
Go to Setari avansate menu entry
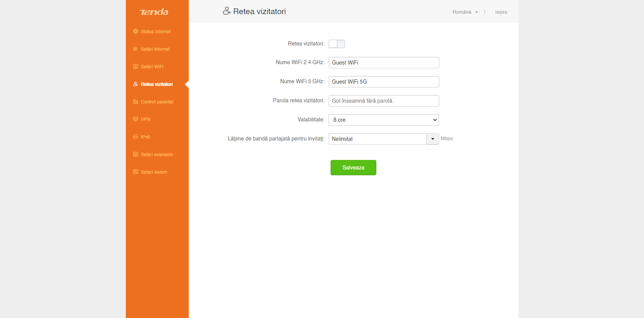point(156,155)
